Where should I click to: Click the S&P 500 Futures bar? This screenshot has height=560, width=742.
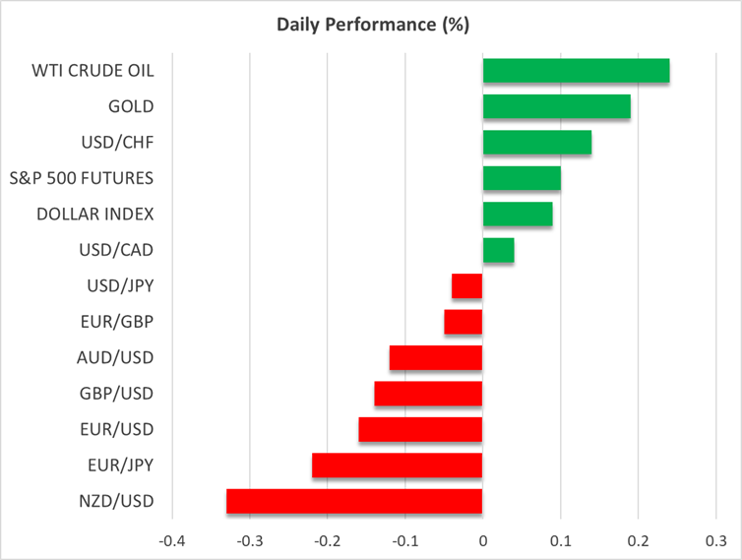(522, 178)
